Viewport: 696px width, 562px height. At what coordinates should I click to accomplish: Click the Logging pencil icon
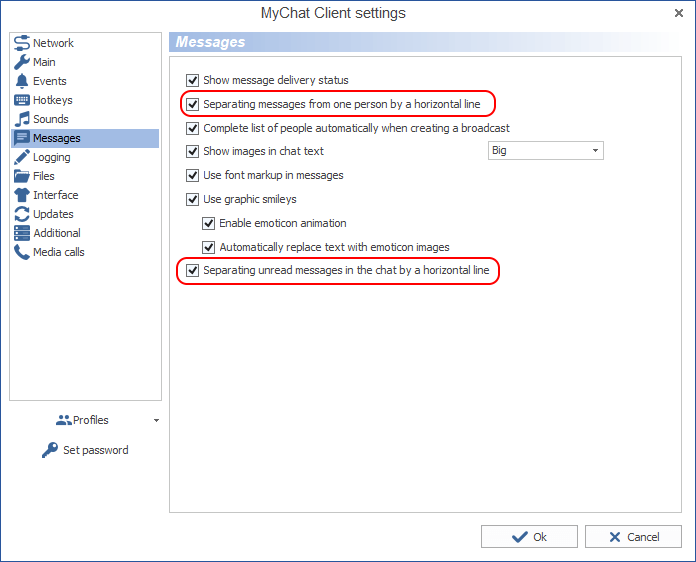(x=21, y=157)
